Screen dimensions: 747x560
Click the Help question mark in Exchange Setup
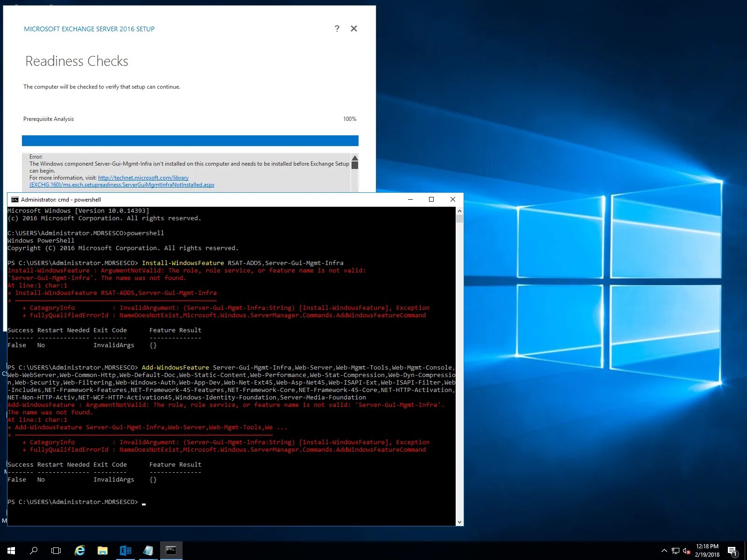pos(337,28)
